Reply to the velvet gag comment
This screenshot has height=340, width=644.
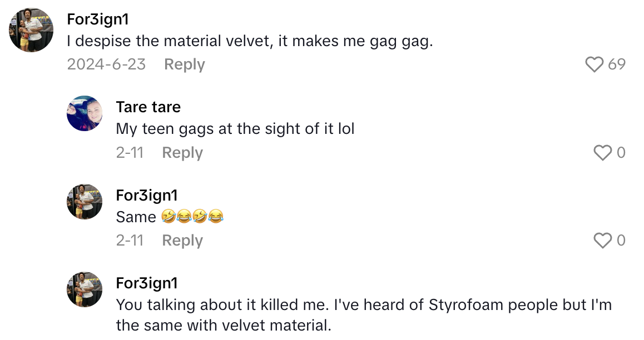(184, 64)
